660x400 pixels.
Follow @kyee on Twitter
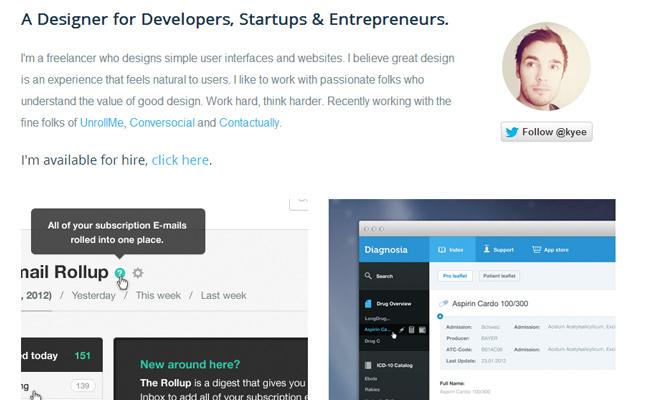click(546, 131)
